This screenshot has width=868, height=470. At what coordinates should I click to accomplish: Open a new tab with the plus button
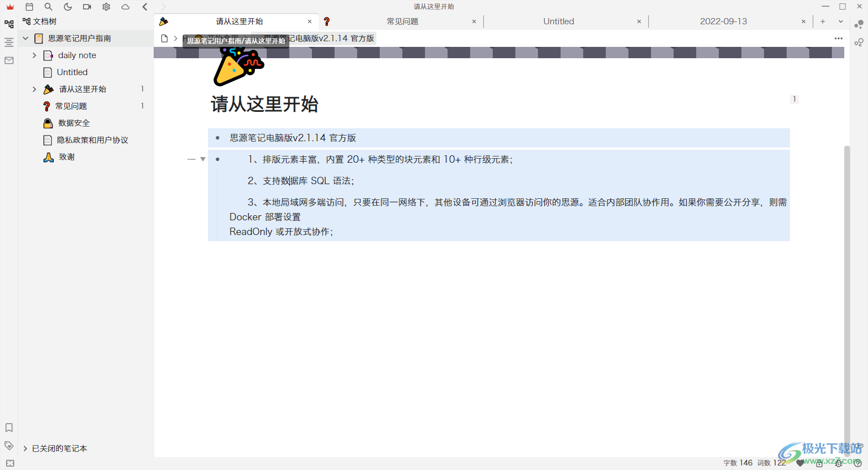point(823,21)
